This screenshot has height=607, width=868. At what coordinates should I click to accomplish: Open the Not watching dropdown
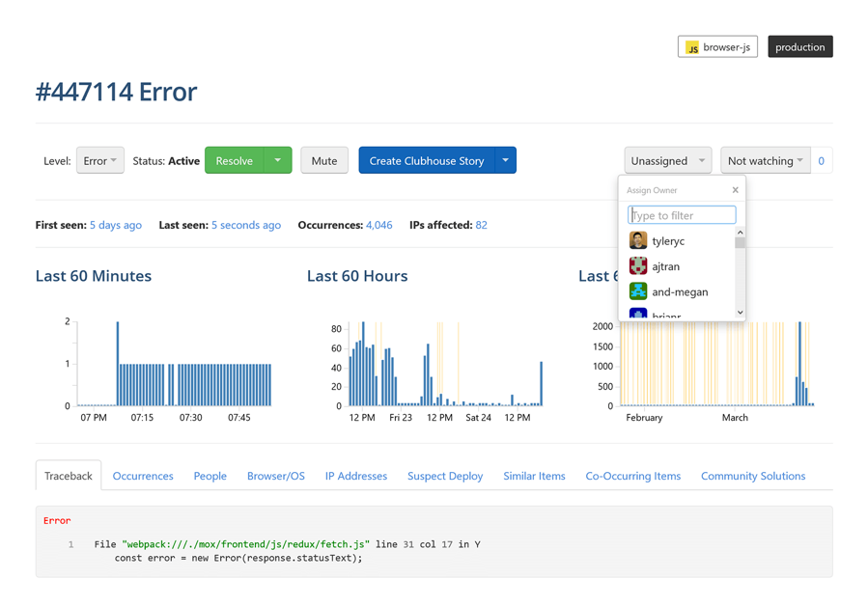coord(766,160)
